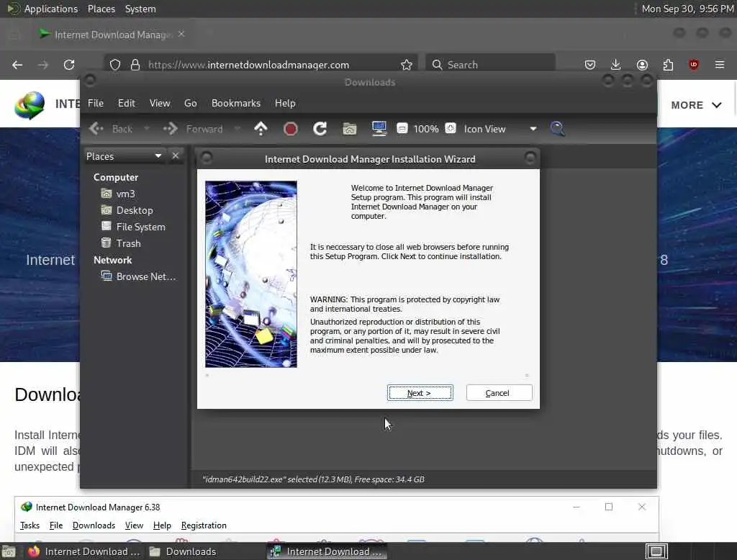Viewport: 737px width, 560px height.
Task: Go Back in the file manager toolbar
Action: click(x=111, y=129)
